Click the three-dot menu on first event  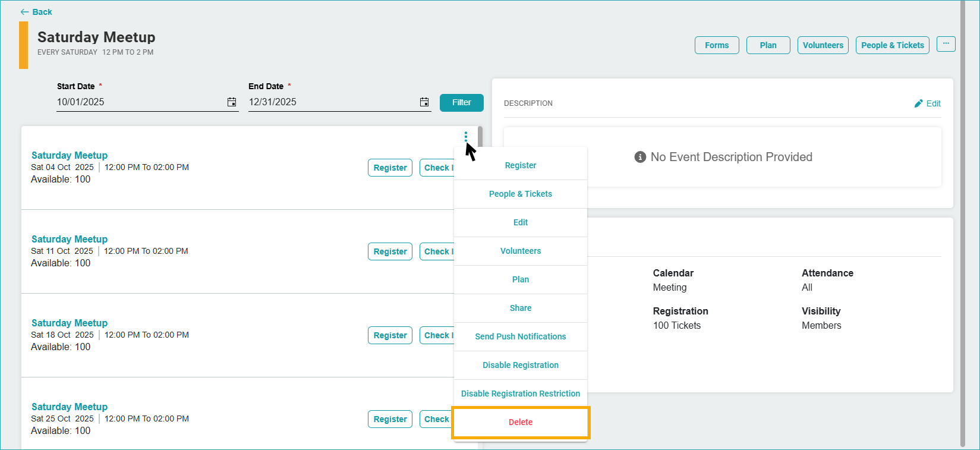click(466, 137)
